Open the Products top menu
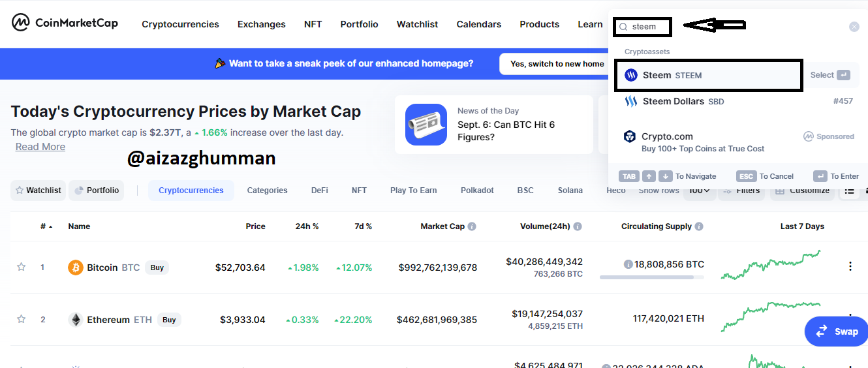 (539, 24)
